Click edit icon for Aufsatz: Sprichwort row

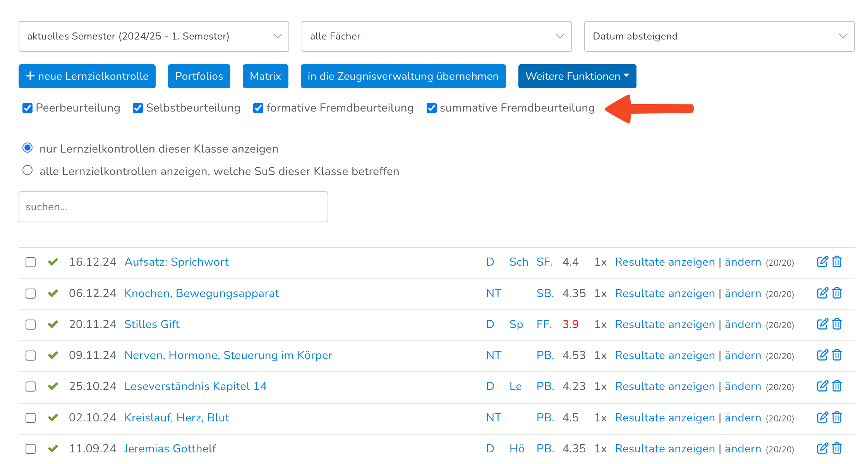tap(822, 262)
